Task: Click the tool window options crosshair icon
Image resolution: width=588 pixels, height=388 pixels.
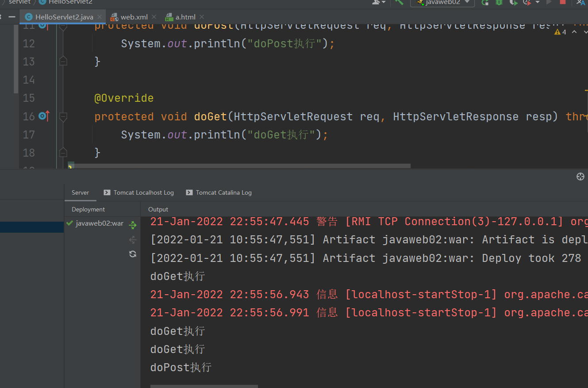Action: pyautogui.click(x=580, y=177)
